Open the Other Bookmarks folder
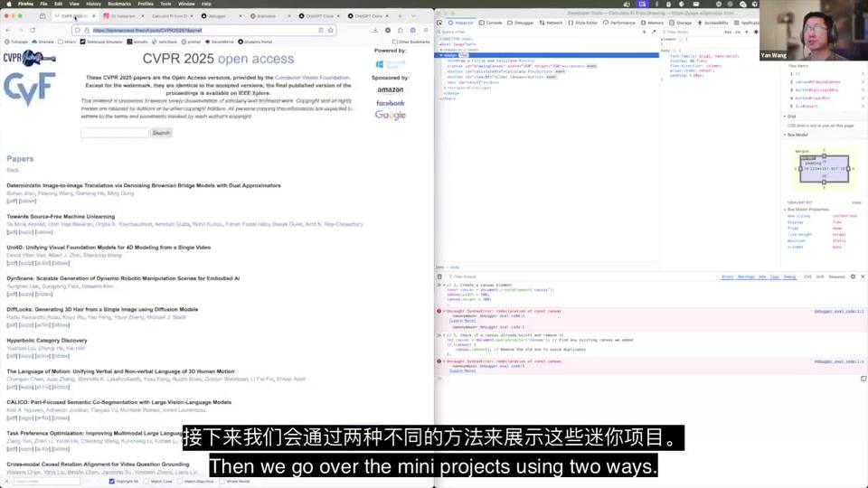Viewport: 868px width, 488px height. (x=411, y=42)
